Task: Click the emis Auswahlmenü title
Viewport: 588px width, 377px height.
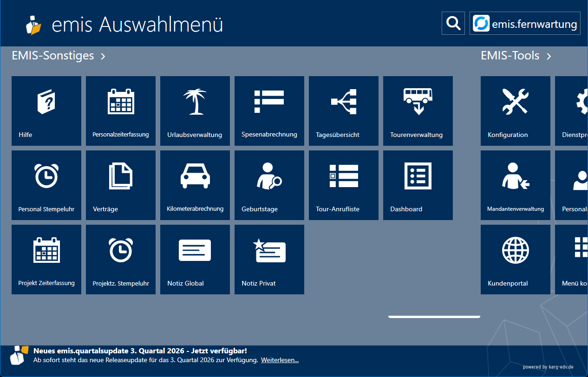Action: [x=137, y=25]
